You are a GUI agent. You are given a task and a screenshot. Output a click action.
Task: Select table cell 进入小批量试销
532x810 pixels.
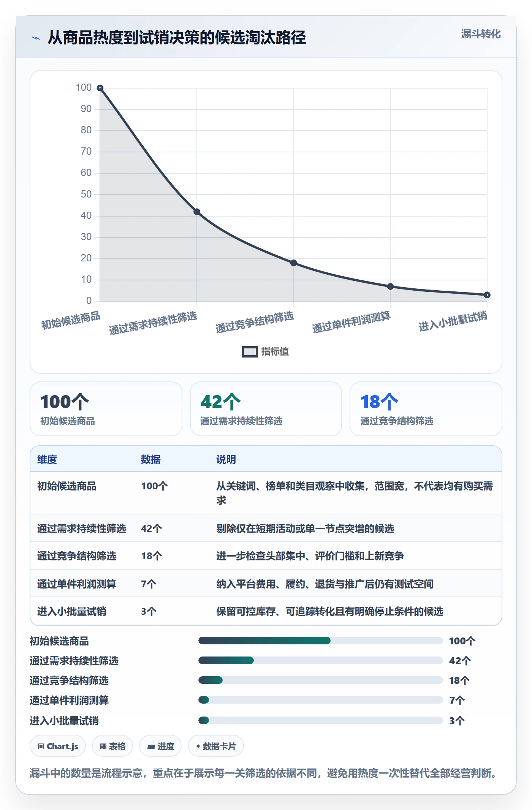point(72,611)
